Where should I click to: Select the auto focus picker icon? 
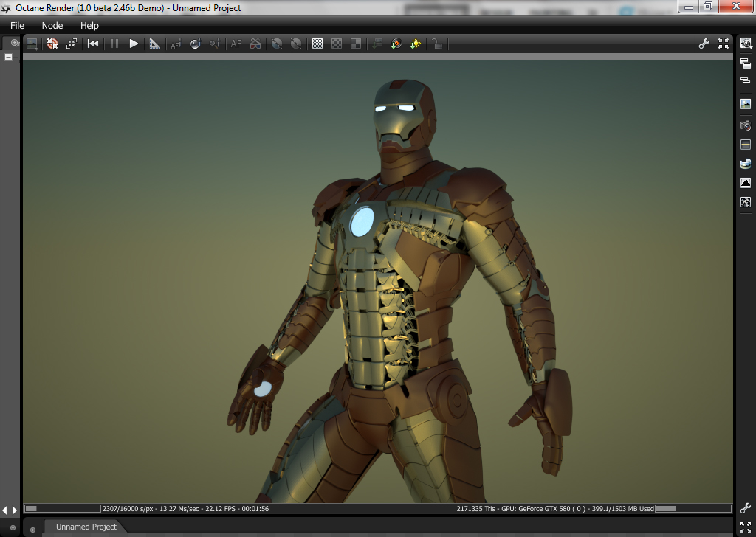pos(176,44)
